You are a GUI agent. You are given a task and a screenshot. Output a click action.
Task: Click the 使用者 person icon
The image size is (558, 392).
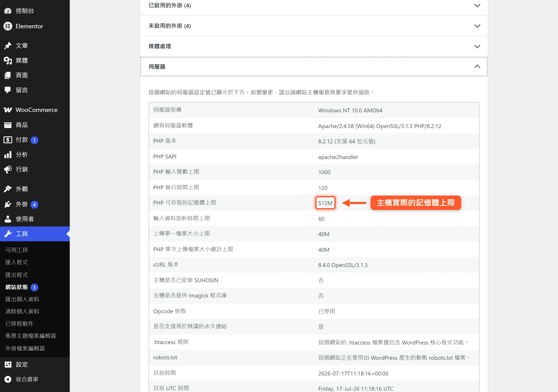[x=8, y=219]
